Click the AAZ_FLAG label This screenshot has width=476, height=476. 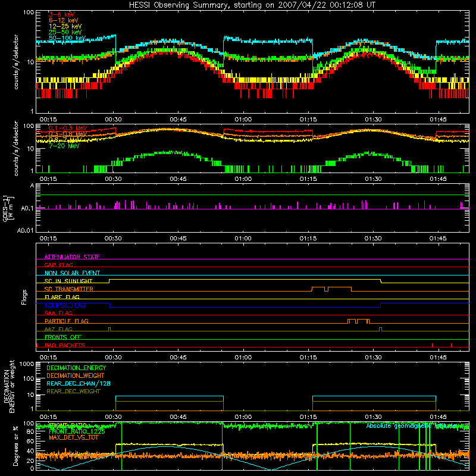pyautogui.click(x=58, y=329)
